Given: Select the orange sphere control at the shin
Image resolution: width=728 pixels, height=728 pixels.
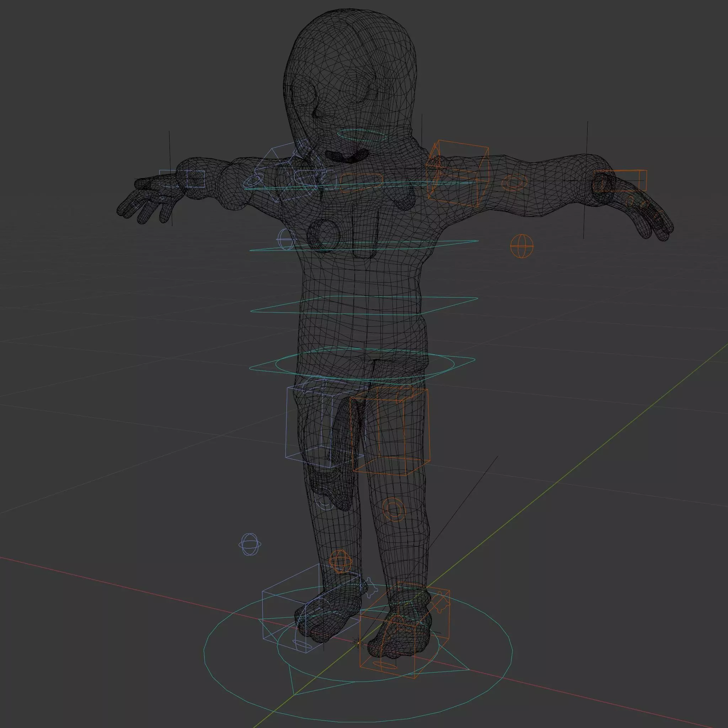Looking at the screenshot, I should [x=340, y=561].
